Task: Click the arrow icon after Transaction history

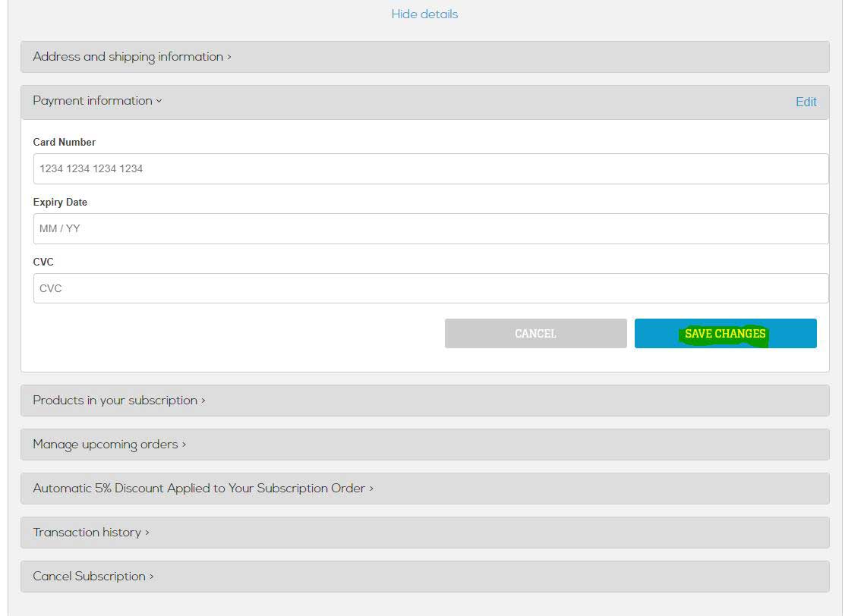Action: (x=147, y=533)
